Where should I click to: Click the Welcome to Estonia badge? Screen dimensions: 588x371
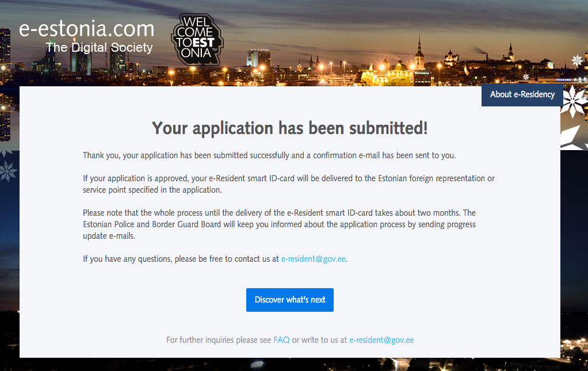197,39
